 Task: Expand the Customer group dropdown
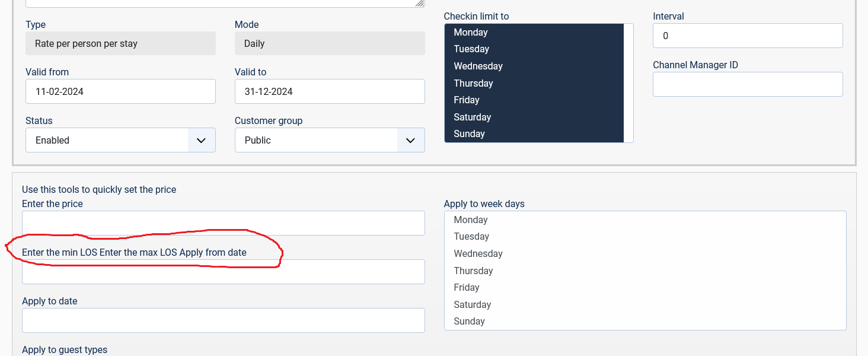tap(330, 140)
